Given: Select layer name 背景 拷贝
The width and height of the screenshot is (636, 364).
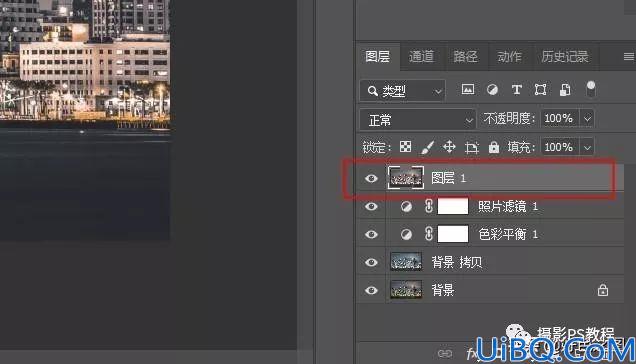Looking at the screenshot, I should 457,262.
